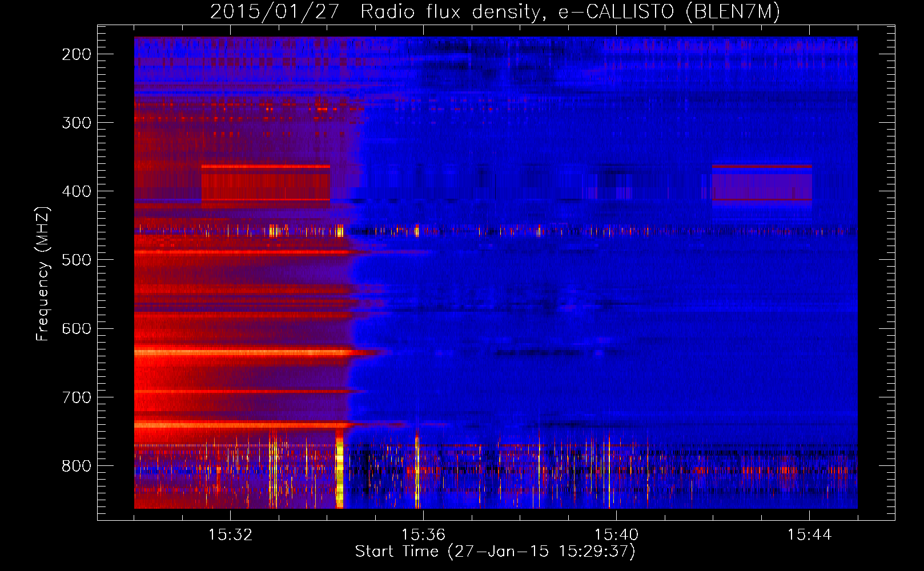Click the 15:44 time tick label

[x=809, y=535]
